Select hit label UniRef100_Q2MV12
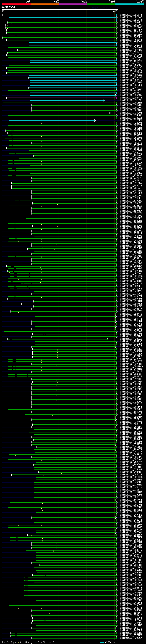 [131, 60]
